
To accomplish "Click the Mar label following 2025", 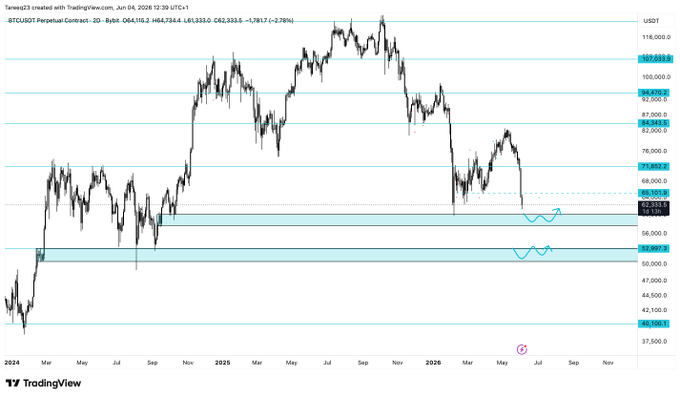I will pyautogui.click(x=257, y=363).
